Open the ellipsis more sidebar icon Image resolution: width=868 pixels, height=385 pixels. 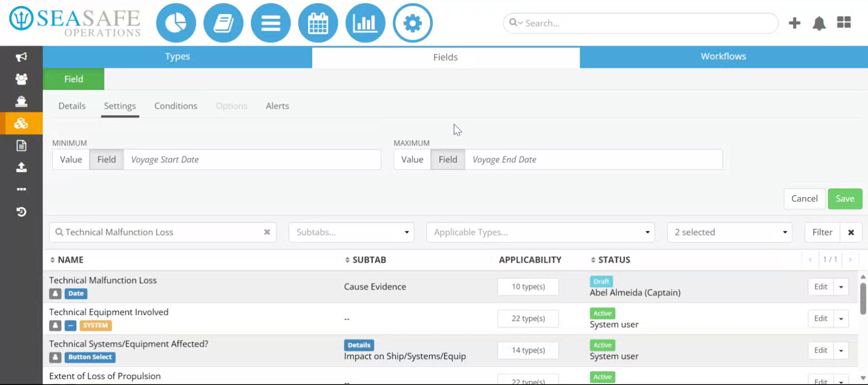pos(21,189)
